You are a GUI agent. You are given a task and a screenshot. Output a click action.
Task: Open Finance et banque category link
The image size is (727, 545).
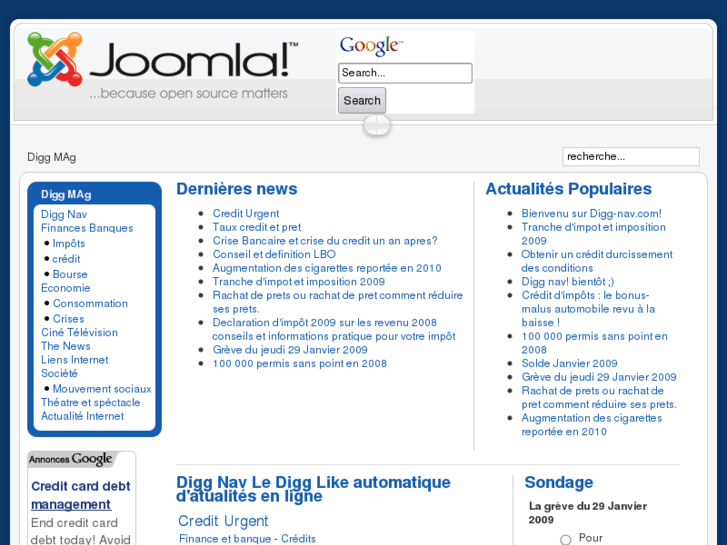pos(225,539)
